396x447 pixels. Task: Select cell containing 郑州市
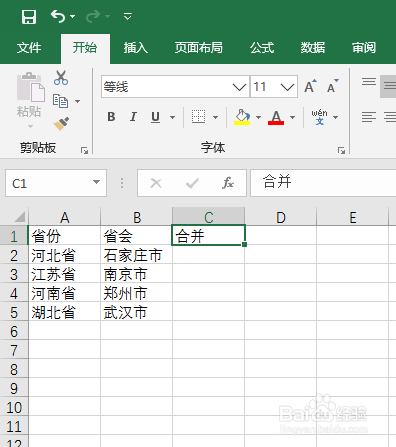(137, 293)
